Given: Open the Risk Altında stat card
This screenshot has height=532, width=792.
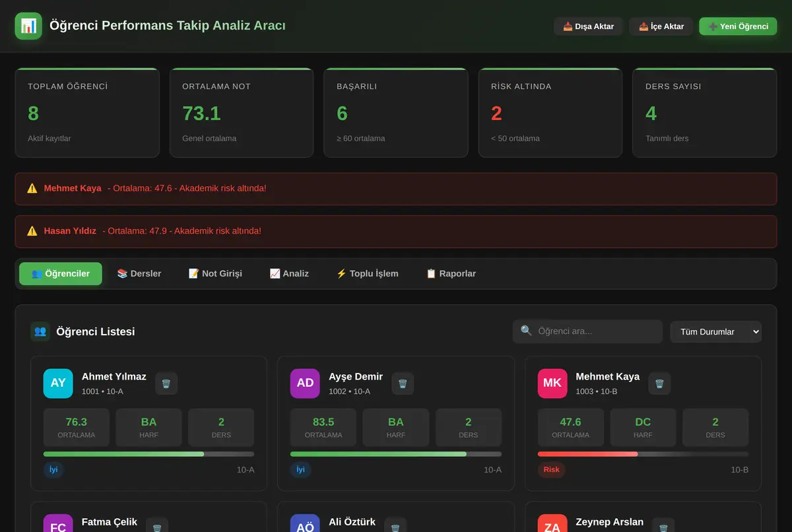Looking at the screenshot, I should (x=550, y=113).
